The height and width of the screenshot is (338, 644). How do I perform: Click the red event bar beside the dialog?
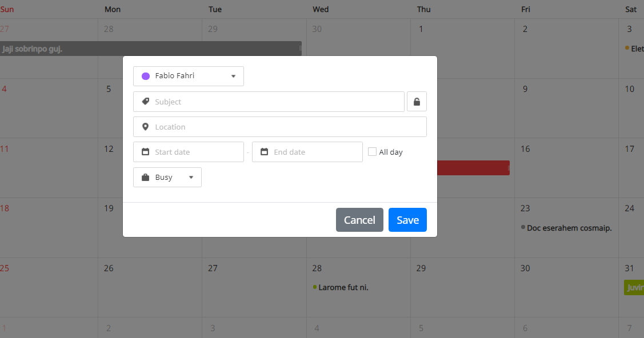pyautogui.click(x=474, y=168)
